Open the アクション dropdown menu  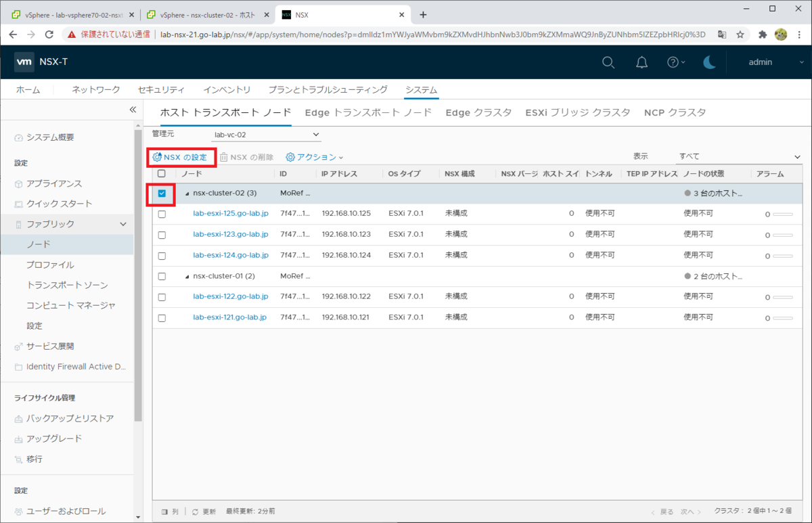point(315,157)
